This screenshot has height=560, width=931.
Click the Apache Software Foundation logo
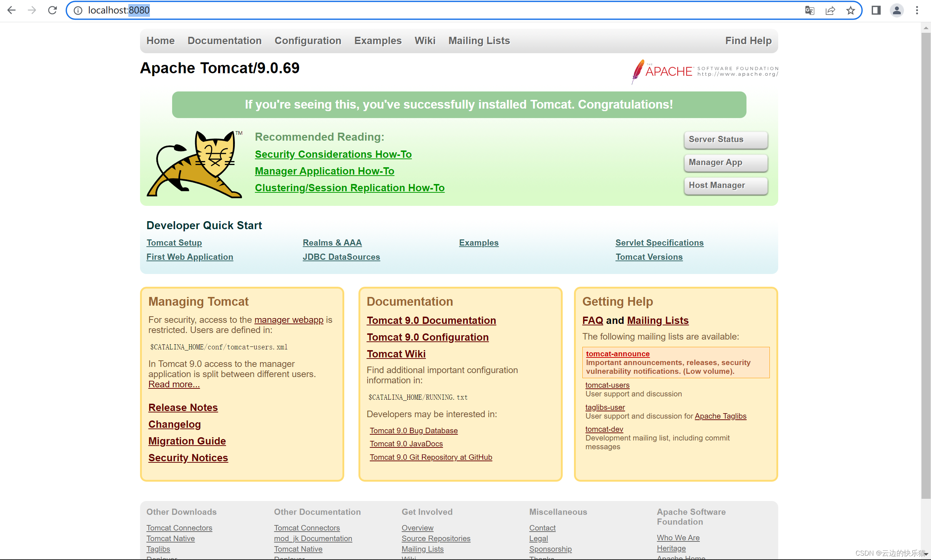[x=705, y=71]
